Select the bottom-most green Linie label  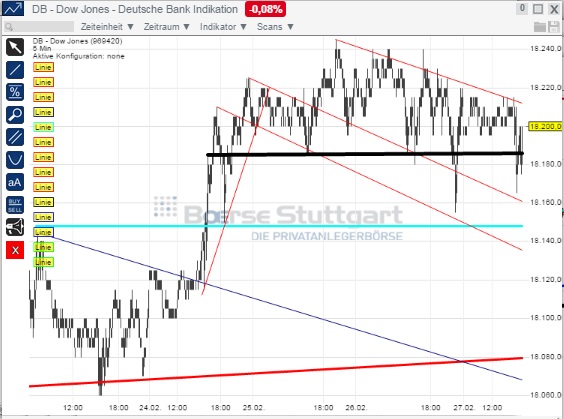coord(44,262)
